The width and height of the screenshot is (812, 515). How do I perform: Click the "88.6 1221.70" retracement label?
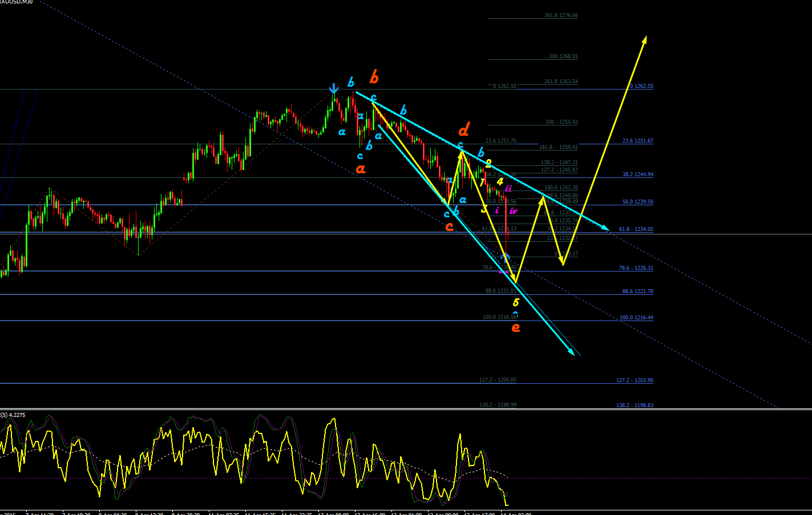point(637,291)
